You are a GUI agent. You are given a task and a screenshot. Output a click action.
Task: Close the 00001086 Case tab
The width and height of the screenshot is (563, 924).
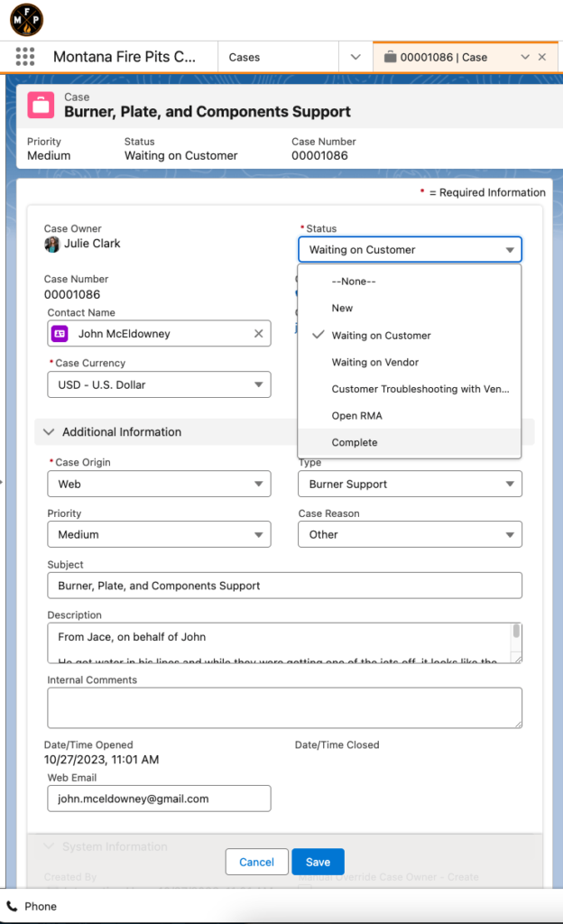(542, 57)
